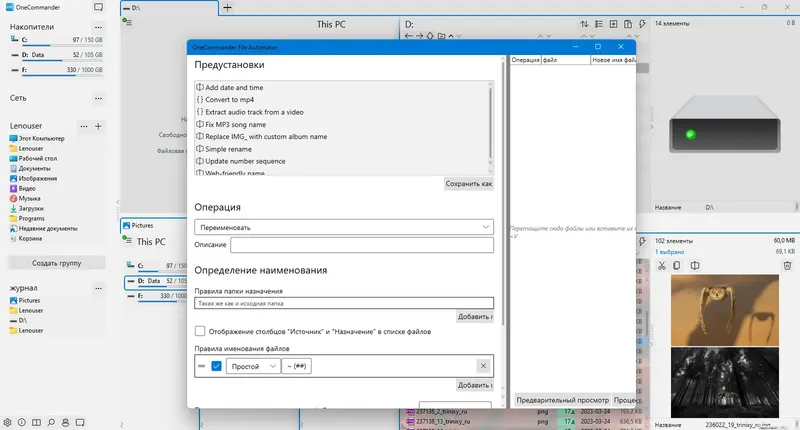Viewport: 800px width, 430px height.
Task: Open the Операция Переименовать dropdown
Action: pyautogui.click(x=344, y=227)
